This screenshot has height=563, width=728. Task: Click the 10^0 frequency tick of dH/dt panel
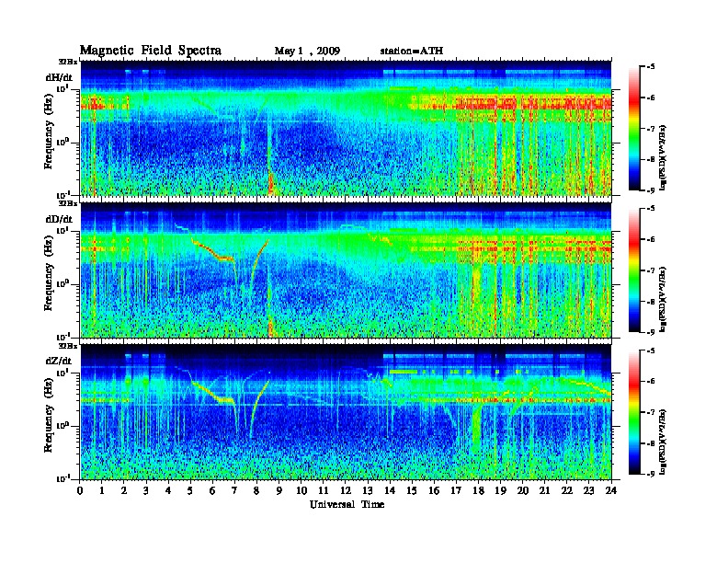click(63, 142)
